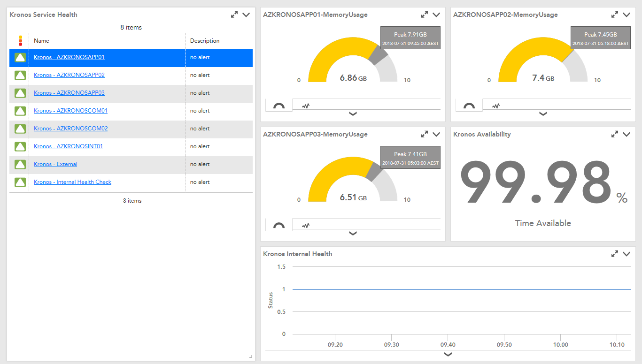The height and width of the screenshot is (364, 642).
Task: Click the status icon for Kronos - AZKRONOSAPP03
Action: coord(20,93)
